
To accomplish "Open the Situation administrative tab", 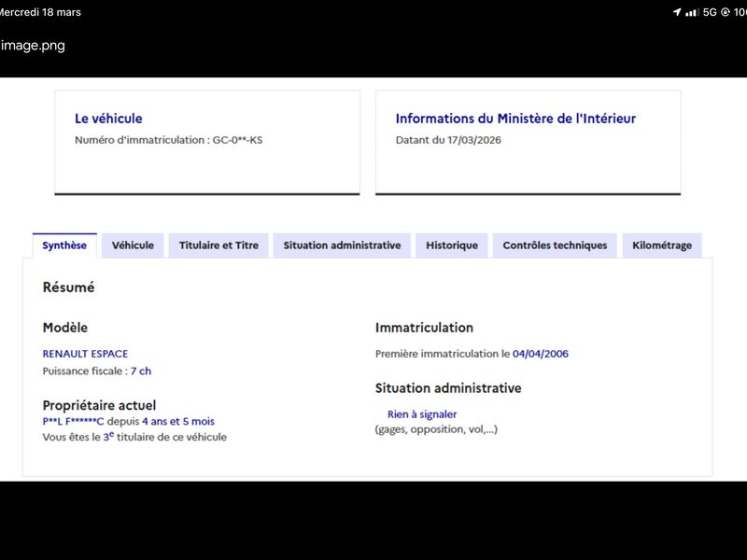I will (x=342, y=245).
